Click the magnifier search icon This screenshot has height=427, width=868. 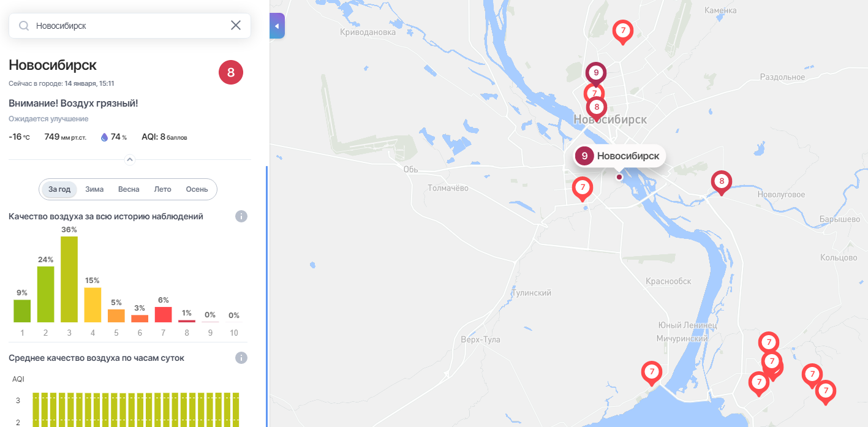tap(24, 26)
